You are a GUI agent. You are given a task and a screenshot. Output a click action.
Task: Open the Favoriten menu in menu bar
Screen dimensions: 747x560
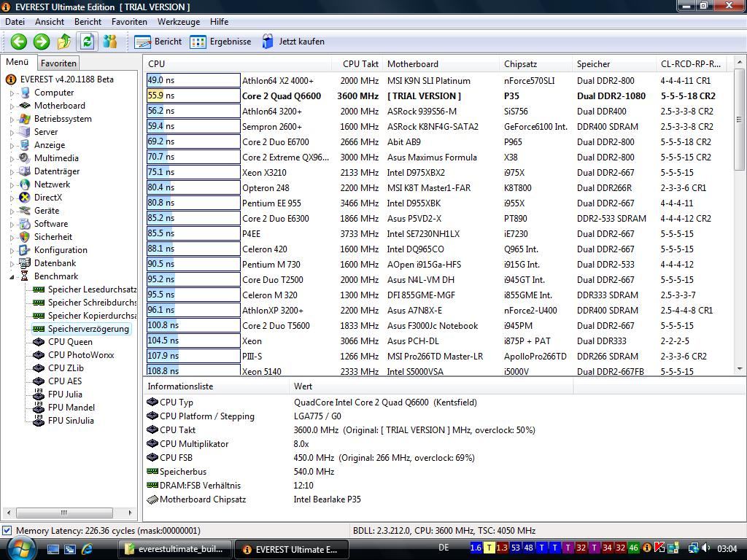[x=129, y=21]
